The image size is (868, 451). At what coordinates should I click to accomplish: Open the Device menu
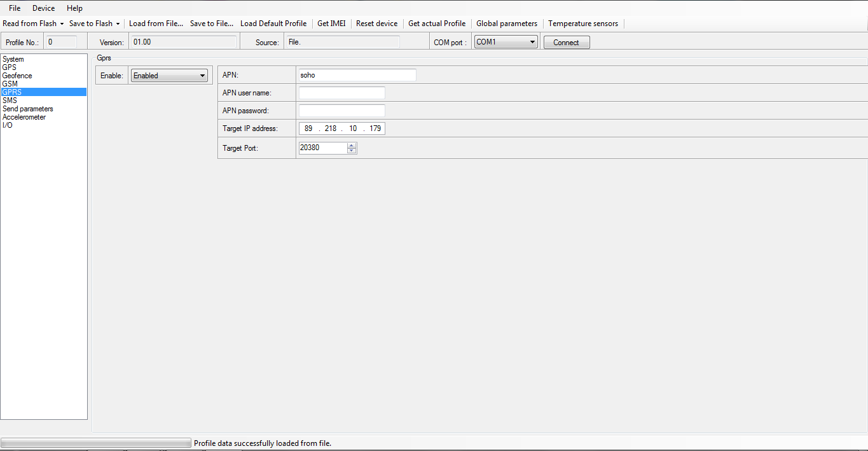pos(43,8)
